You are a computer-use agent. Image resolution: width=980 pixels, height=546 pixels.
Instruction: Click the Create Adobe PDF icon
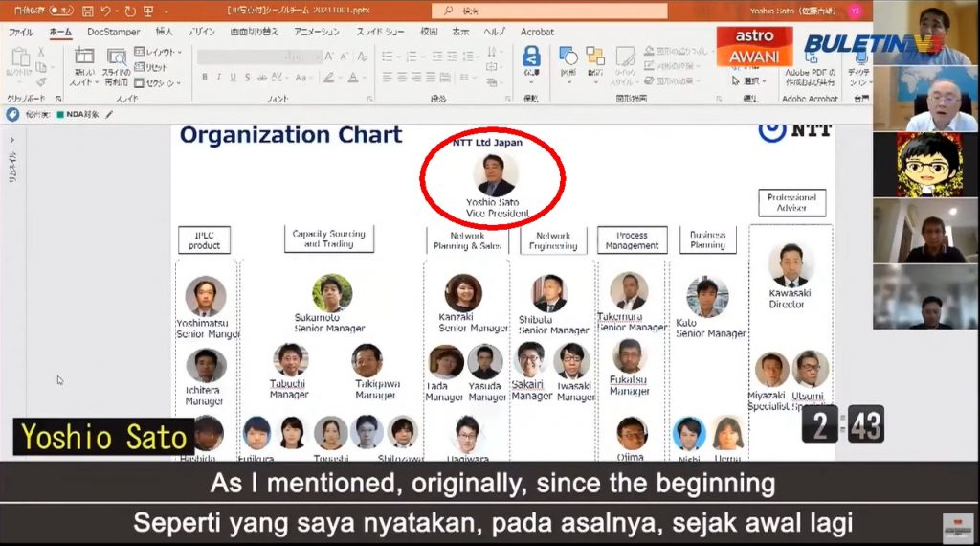(810, 59)
